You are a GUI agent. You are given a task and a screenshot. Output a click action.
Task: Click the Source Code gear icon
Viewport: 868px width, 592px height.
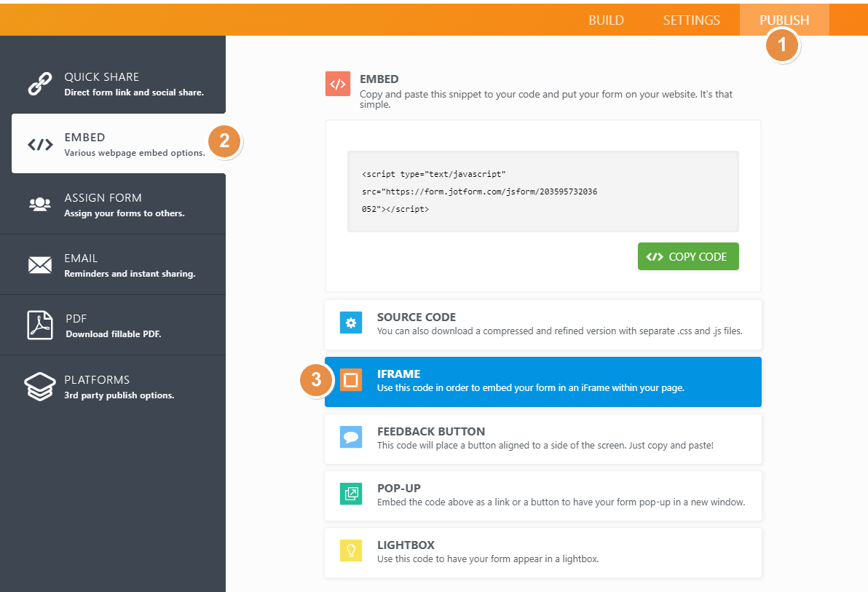pos(351,323)
